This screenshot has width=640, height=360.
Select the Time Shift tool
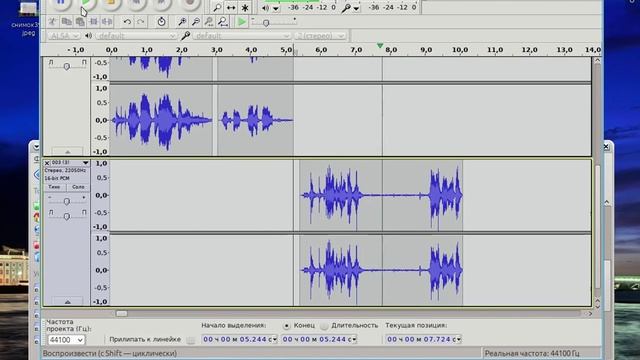[x=231, y=7]
